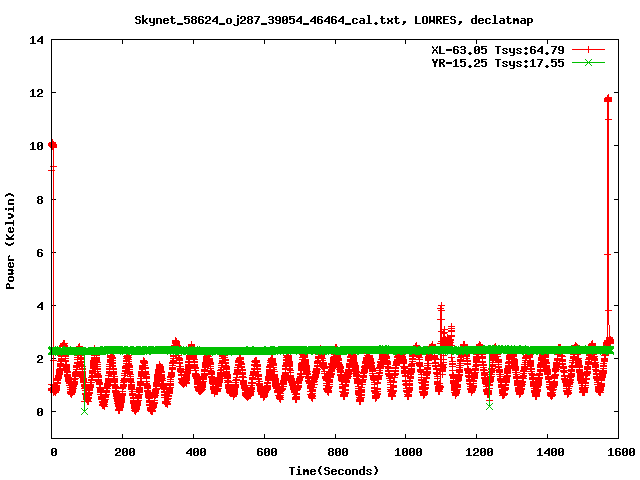Click the y-axis tick label 2
Image resolution: width=640 pixels, height=480 pixels.
click(40, 359)
